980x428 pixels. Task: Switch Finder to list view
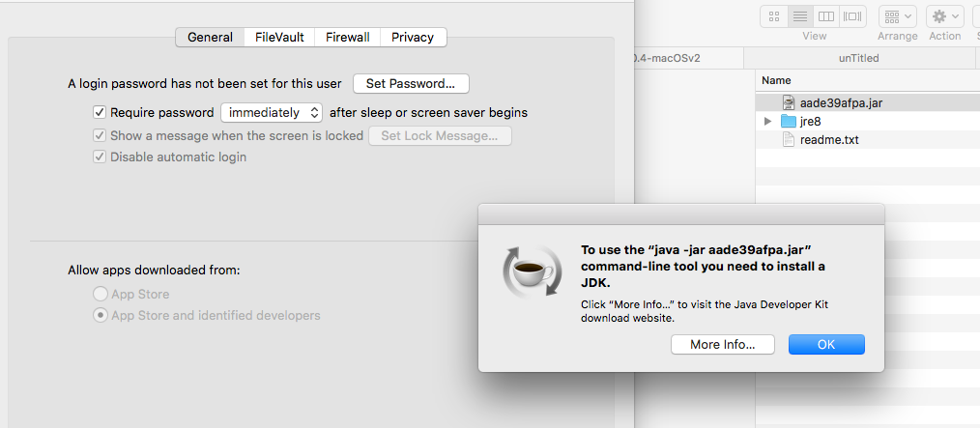[800, 16]
